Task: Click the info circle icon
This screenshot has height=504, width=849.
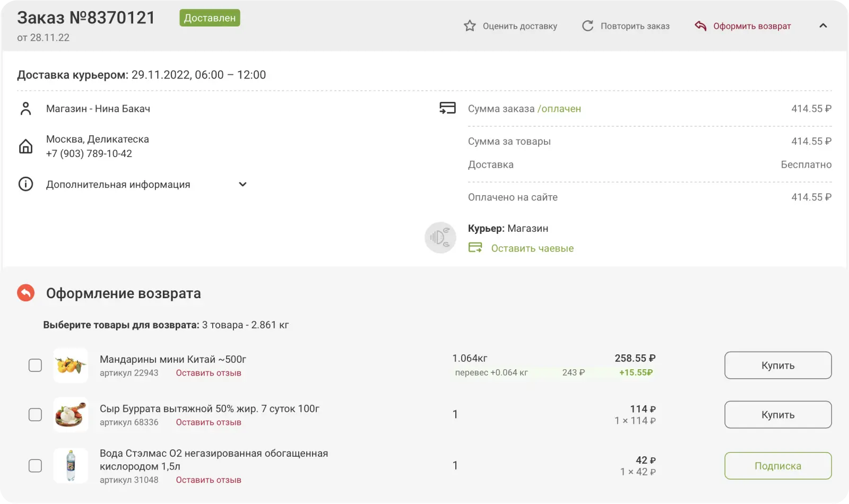Action: [x=25, y=184]
